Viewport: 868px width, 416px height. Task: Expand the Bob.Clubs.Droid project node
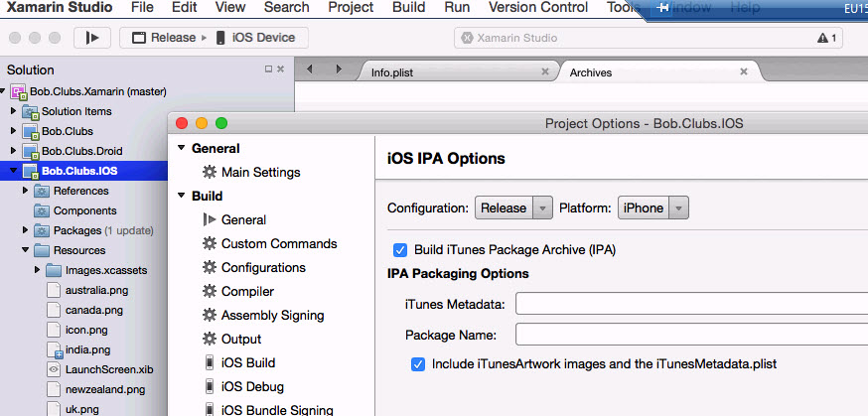[x=13, y=151]
